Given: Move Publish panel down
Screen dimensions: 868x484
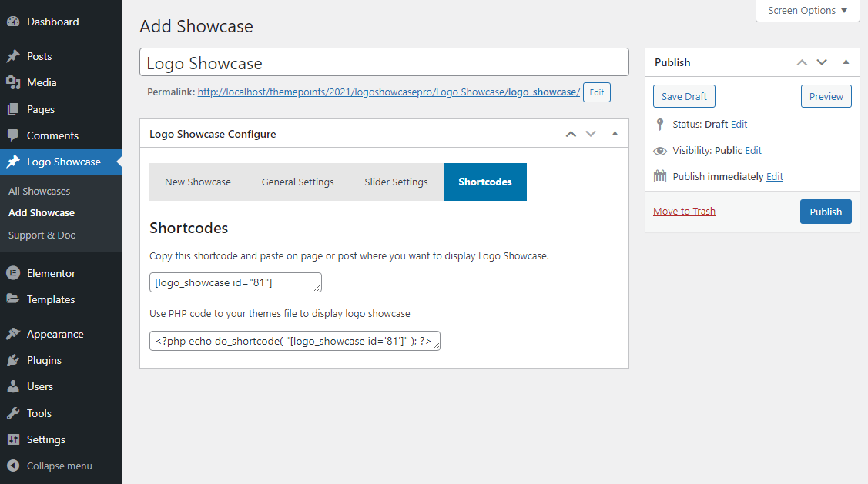Looking at the screenshot, I should pyautogui.click(x=822, y=62).
